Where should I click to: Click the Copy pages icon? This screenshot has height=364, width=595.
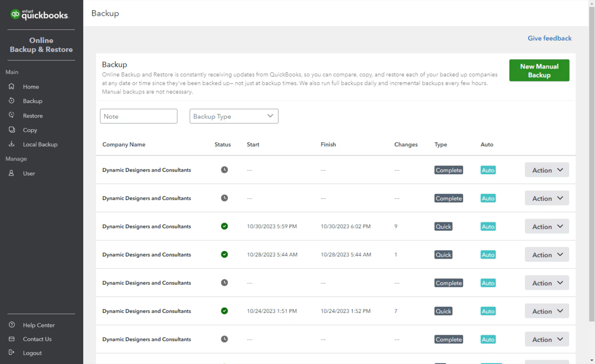click(x=12, y=130)
